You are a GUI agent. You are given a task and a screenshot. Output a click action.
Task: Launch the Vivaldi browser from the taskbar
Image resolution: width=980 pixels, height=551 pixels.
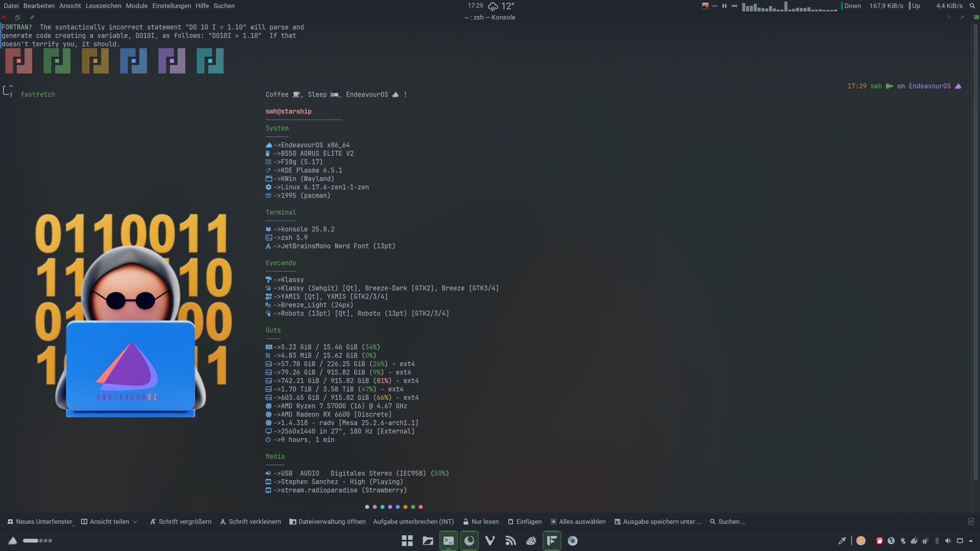(x=490, y=541)
